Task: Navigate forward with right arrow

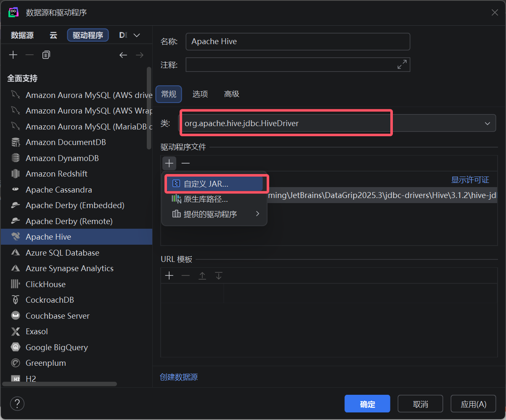Action: tap(140, 55)
